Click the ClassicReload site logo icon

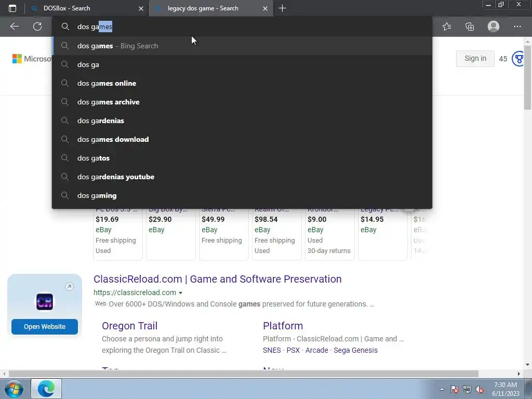[x=45, y=302]
